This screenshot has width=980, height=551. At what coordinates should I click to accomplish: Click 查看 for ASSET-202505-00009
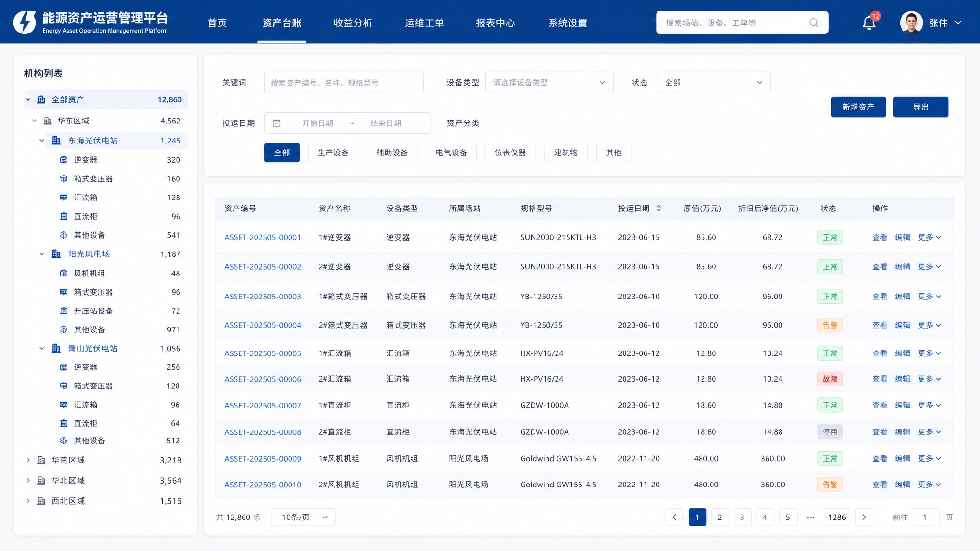pyautogui.click(x=880, y=459)
